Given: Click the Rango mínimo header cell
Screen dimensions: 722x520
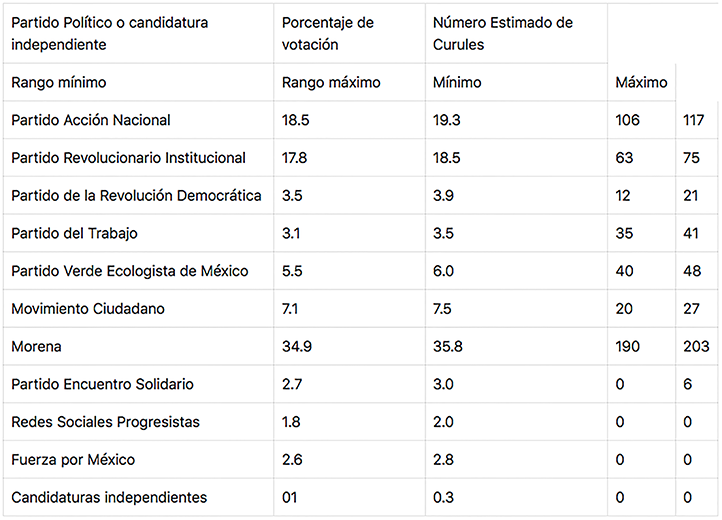Looking at the screenshot, I should click(58, 83).
